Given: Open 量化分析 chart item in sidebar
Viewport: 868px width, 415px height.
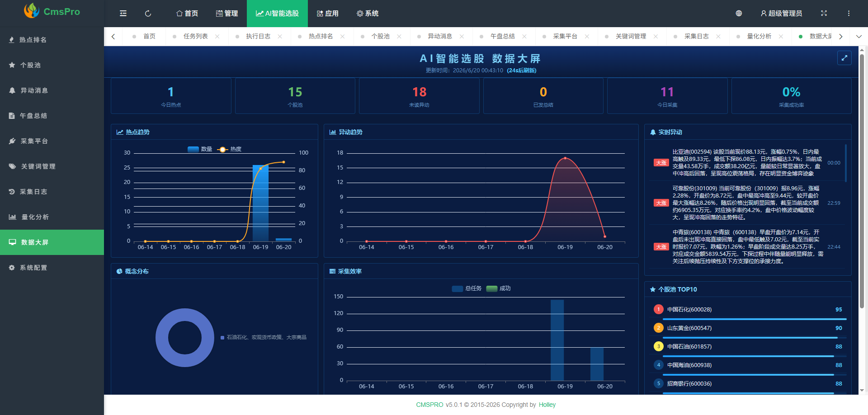Looking at the screenshot, I should point(52,217).
